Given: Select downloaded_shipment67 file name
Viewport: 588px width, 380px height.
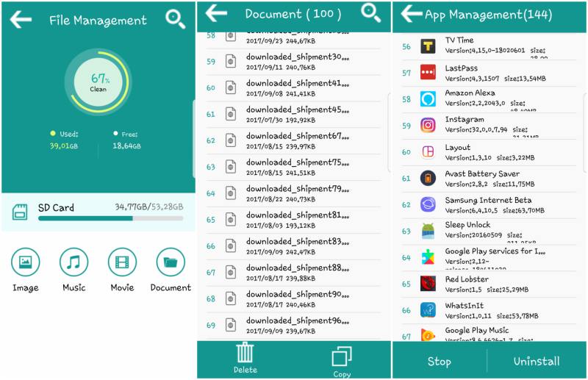Looking at the screenshot, I should pos(298,136).
